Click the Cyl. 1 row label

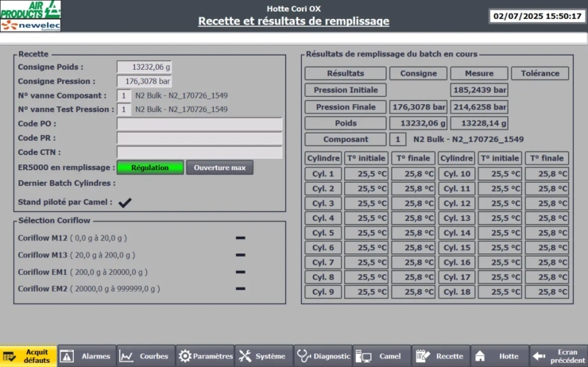(x=323, y=174)
